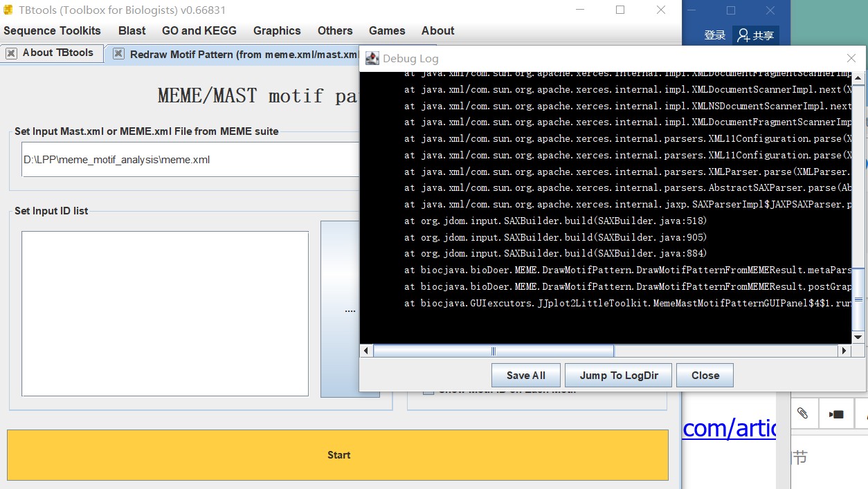
Task: Click the Jump To LogDir button
Action: click(x=619, y=376)
